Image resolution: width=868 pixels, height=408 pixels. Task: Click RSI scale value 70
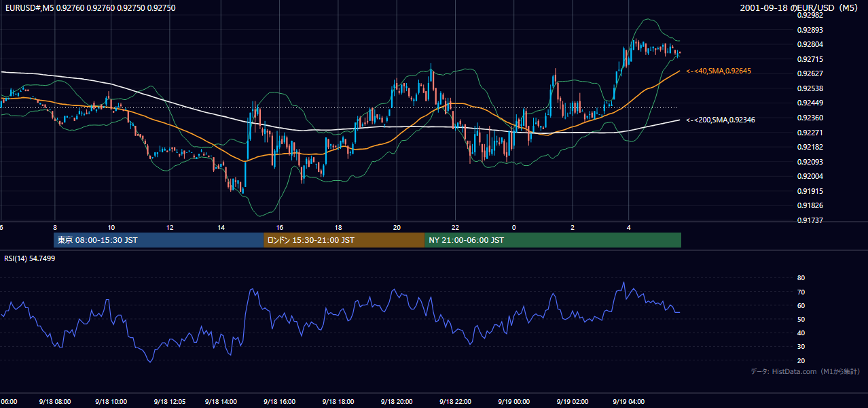pyautogui.click(x=801, y=292)
